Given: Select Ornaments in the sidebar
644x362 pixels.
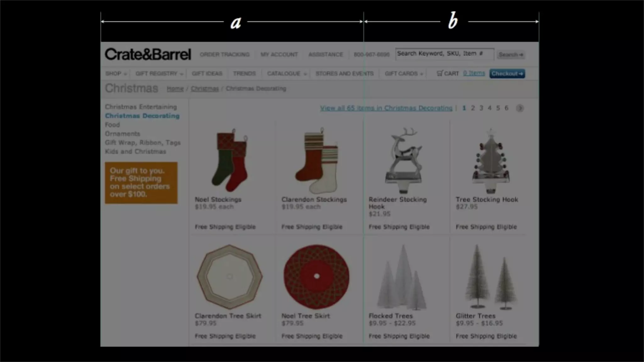Looking at the screenshot, I should [122, 134].
